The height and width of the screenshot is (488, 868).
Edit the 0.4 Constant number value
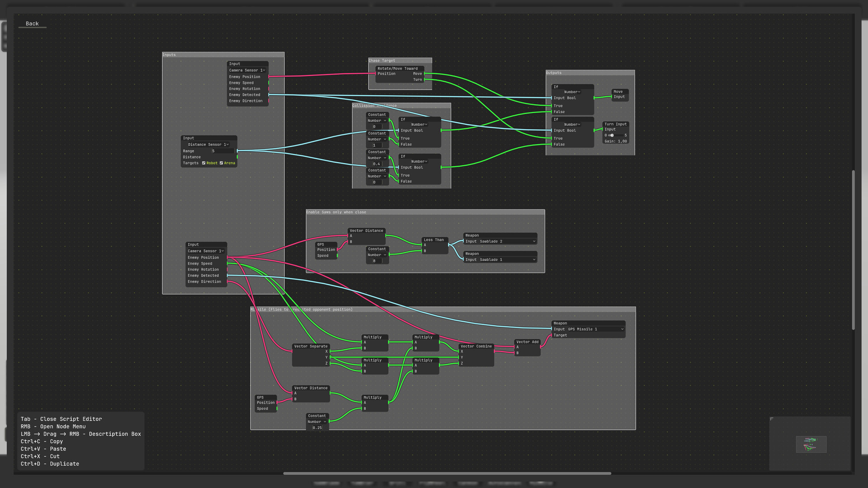click(377, 164)
